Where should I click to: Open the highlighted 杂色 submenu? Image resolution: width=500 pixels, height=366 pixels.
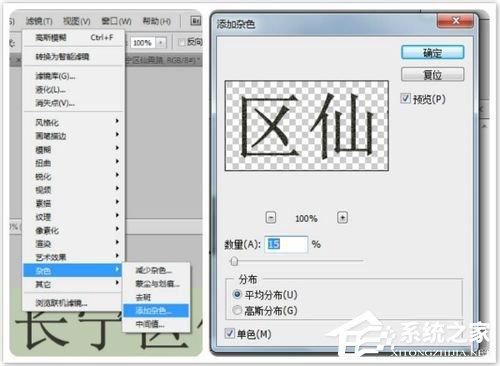(73, 271)
